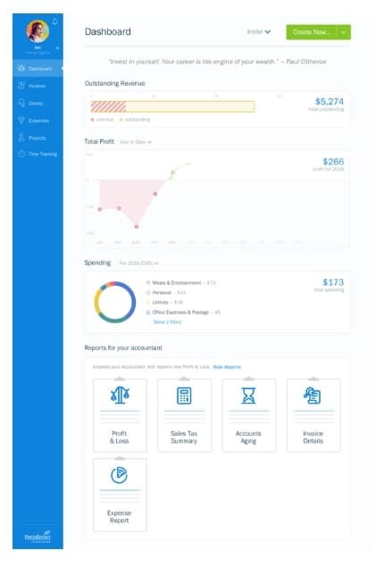Click the Hide Reports link
Image resolution: width=392 pixels, height=567 pixels.
227,367
